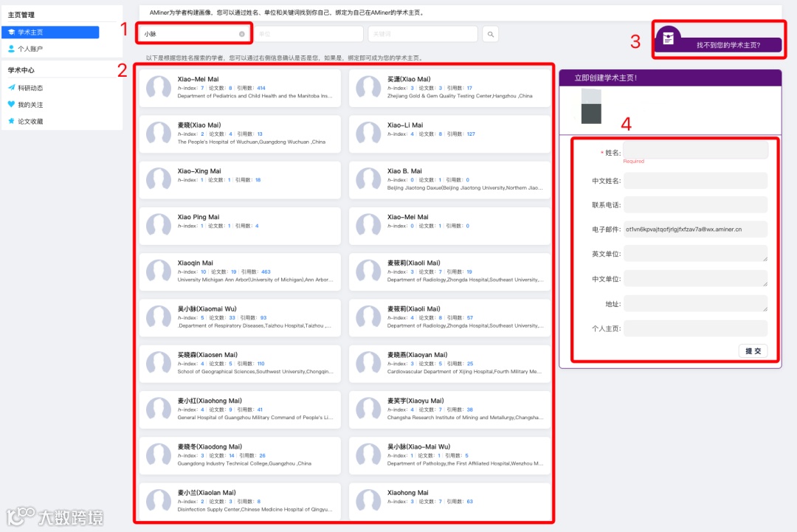Screen dimensions: 797x532
Task: Click the star icon beside 论文收藏
Action: tap(11, 121)
